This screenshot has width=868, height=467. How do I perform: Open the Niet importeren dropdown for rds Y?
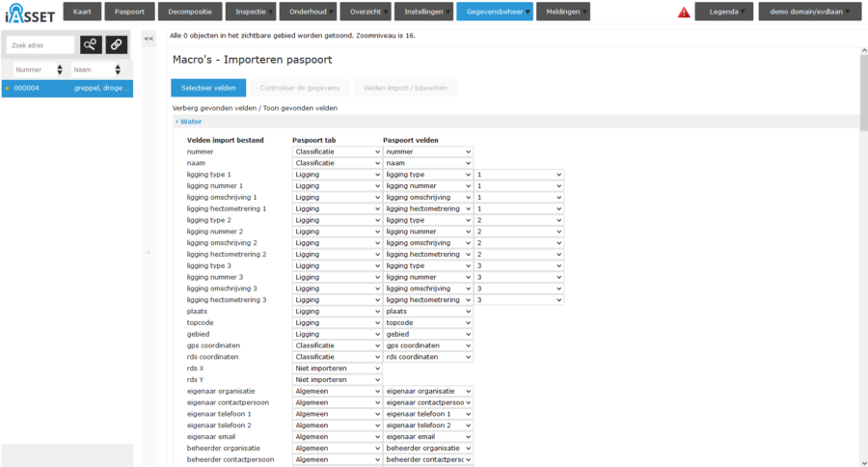(x=338, y=379)
